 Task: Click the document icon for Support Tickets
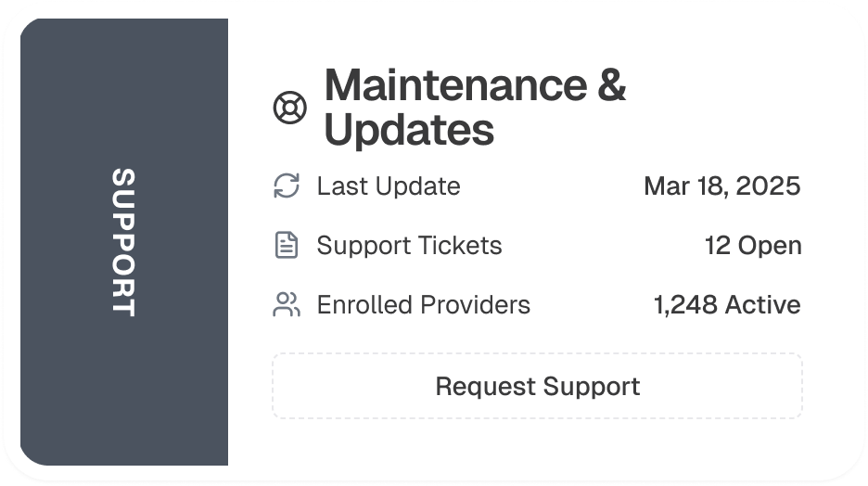287,245
